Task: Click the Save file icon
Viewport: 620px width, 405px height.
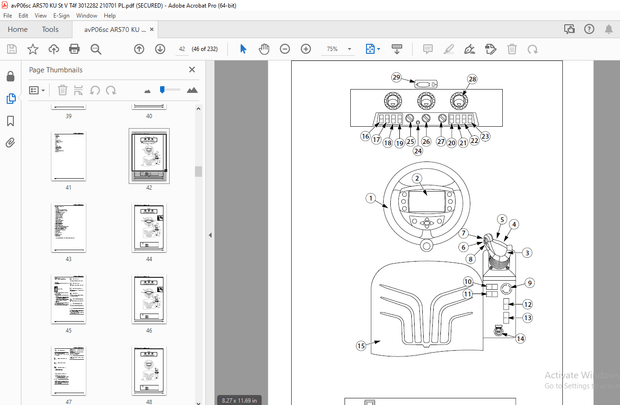Action: coord(12,49)
